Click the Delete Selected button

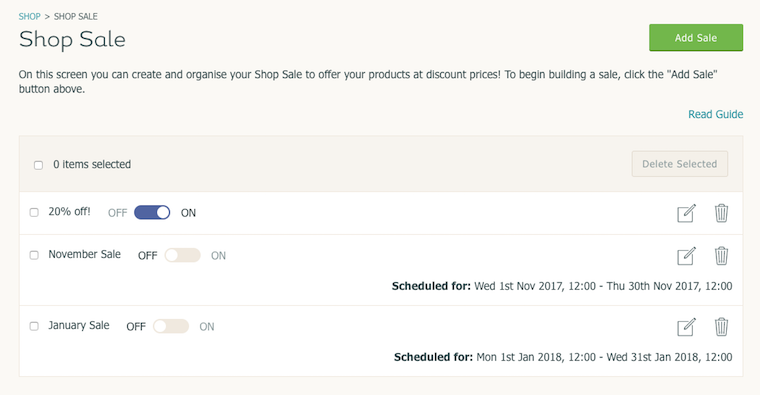tap(680, 164)
